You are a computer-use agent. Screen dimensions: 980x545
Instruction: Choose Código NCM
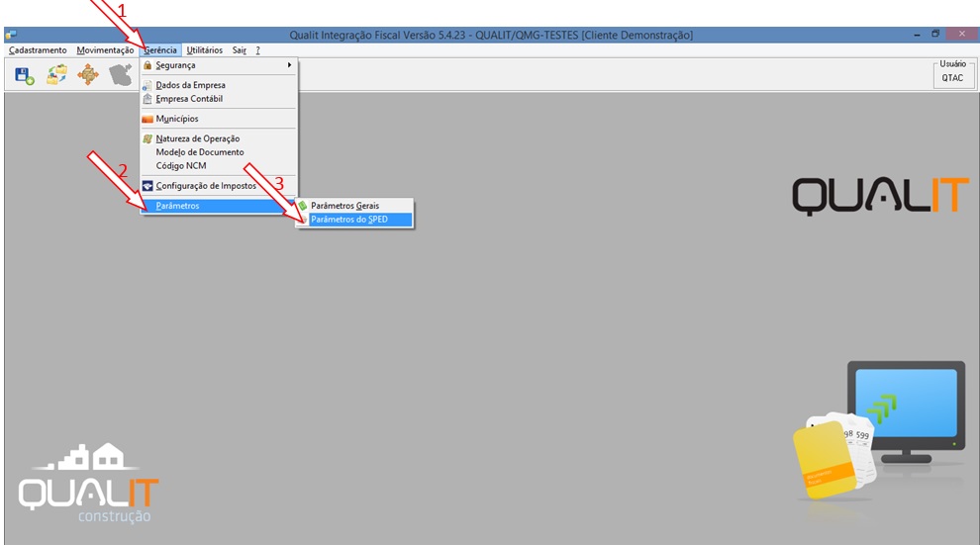pos(219,166)
